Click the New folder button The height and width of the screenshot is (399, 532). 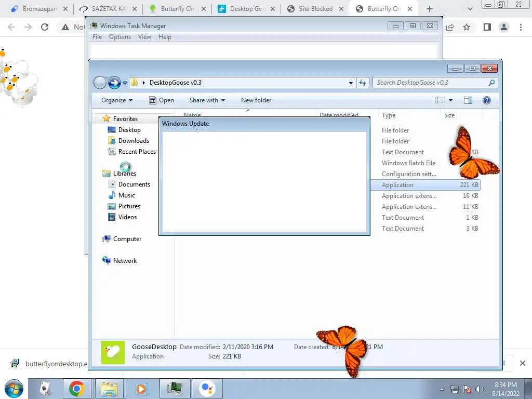[x=256, y=100]
